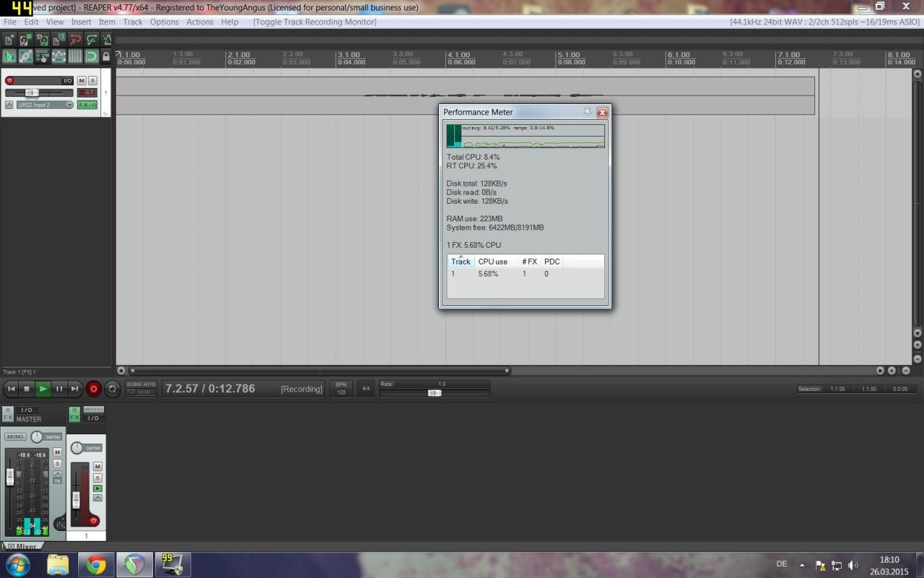Open the Edit menu
The width and height of the screenshot is (924, 578).
[x=31, y=22]
